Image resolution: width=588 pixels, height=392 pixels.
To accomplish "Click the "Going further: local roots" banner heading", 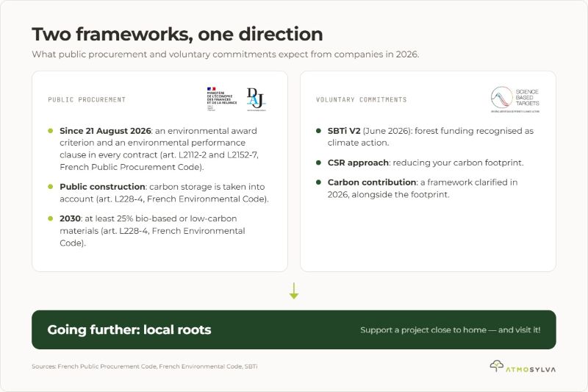I will point(129,329).
